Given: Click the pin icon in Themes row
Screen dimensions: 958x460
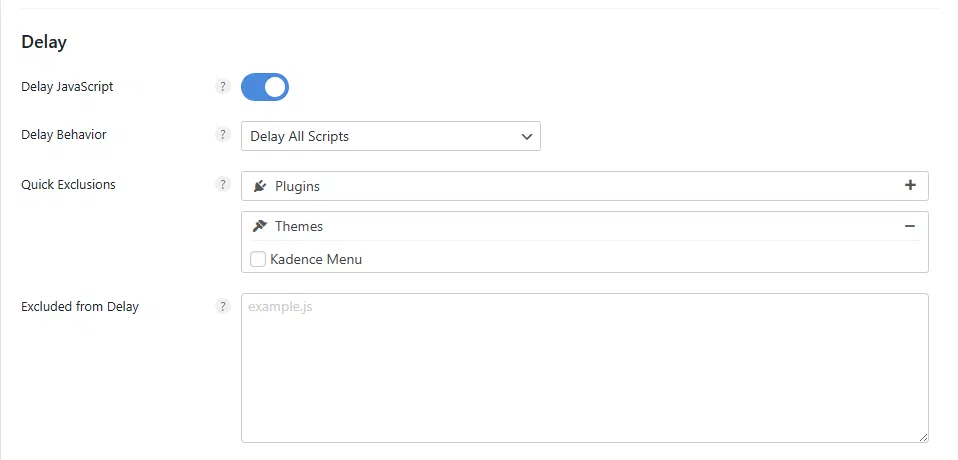Looking at the screenshot, I should (260, 226).
